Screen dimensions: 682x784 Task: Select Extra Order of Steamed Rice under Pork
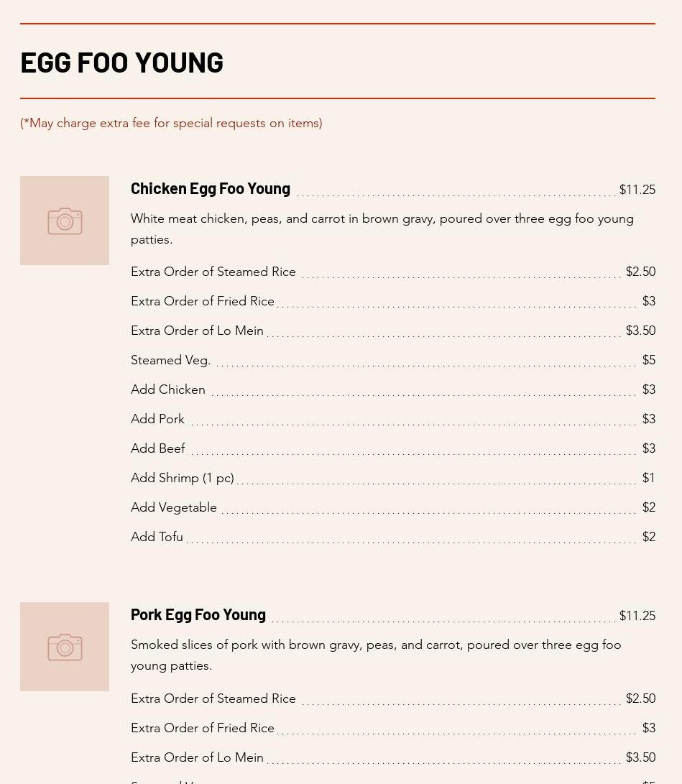[x=213, y=698]
